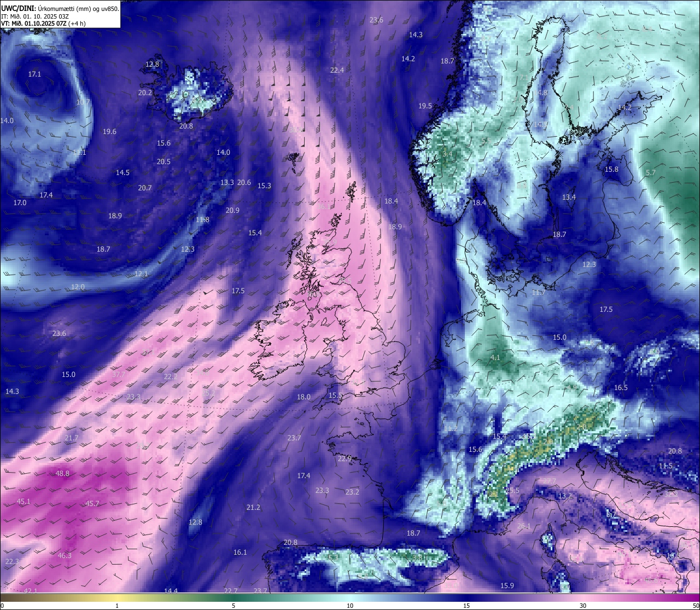This screenshot has width=700, height=610.
Task: Click the 13.4 value over the Baltic
Action: [x=569, y=197]
